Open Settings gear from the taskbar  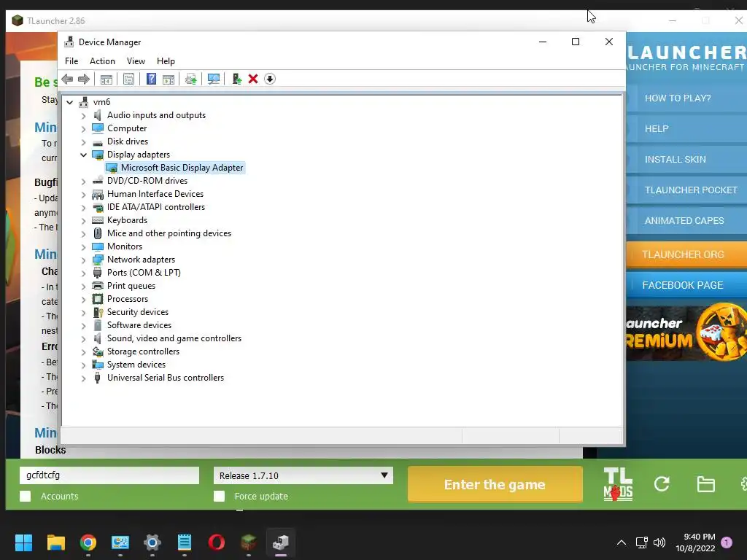pyautogui.click(x=152, y=542)
